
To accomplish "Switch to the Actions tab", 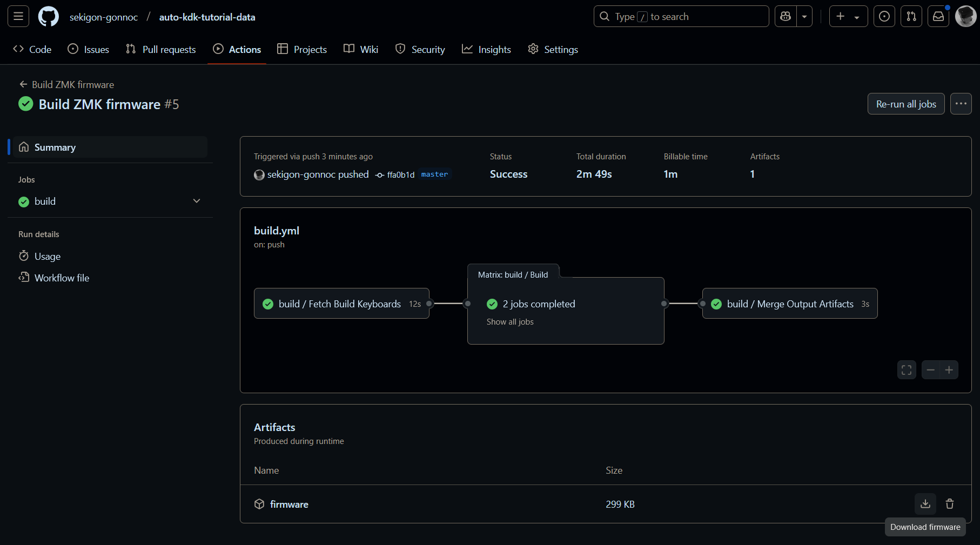I will pyautogui.click(x=237, y=49).
